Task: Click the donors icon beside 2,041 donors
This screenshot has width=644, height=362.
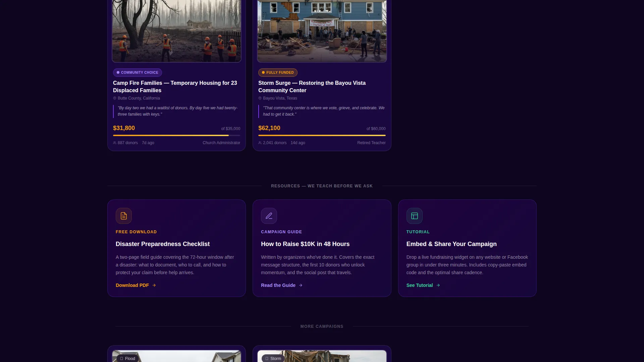Action: [x=260, y=143]
